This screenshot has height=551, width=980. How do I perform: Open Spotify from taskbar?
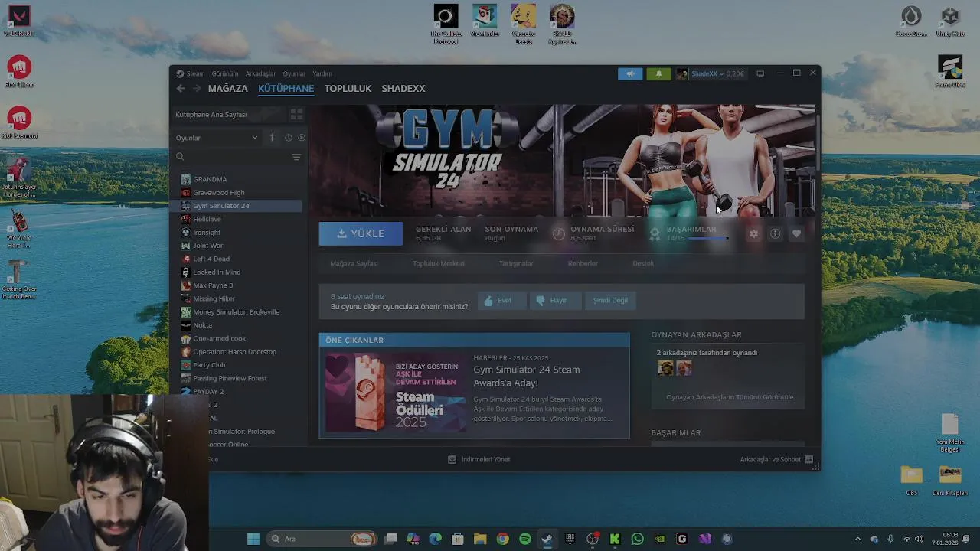(524, 539)
